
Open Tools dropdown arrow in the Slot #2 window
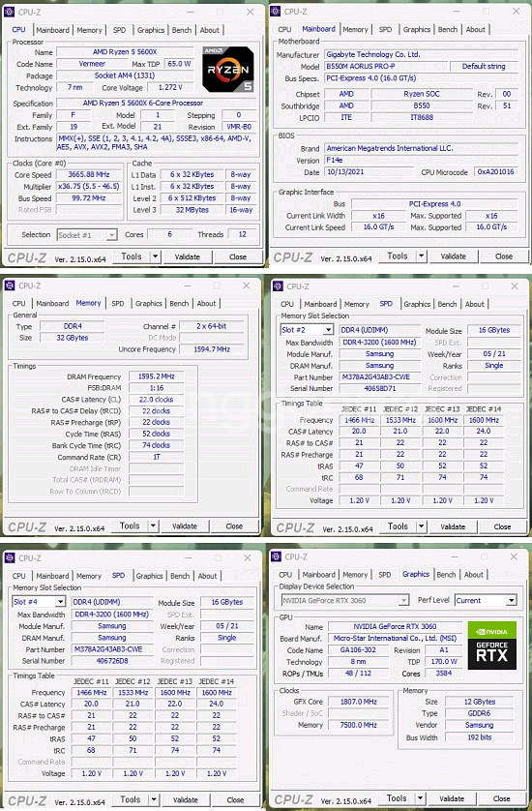(x=422, y=526)
